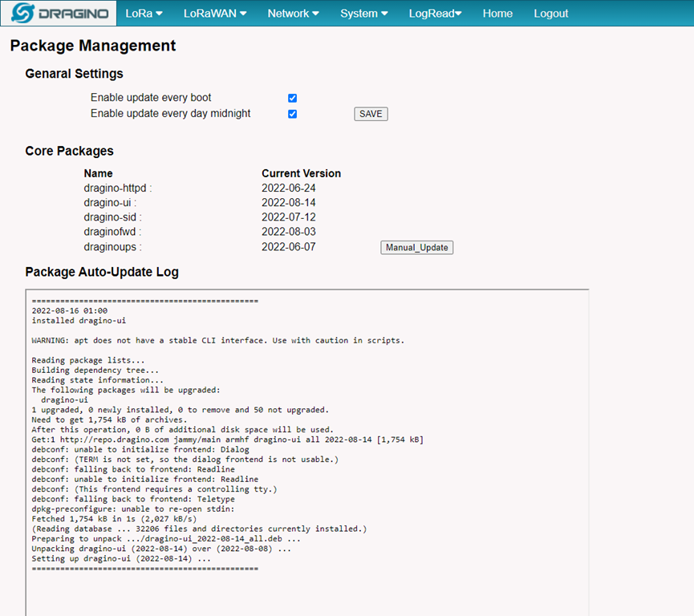This screenshot has width=694, height=616.
Task: Save the general settings
Action: click(x=371, y=114)
